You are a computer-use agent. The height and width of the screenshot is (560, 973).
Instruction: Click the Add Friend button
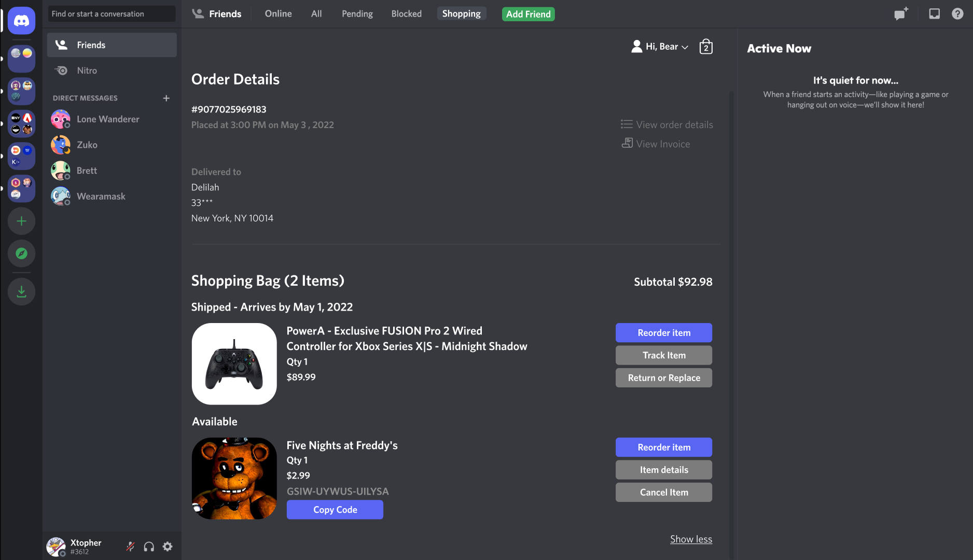[528, 14]
